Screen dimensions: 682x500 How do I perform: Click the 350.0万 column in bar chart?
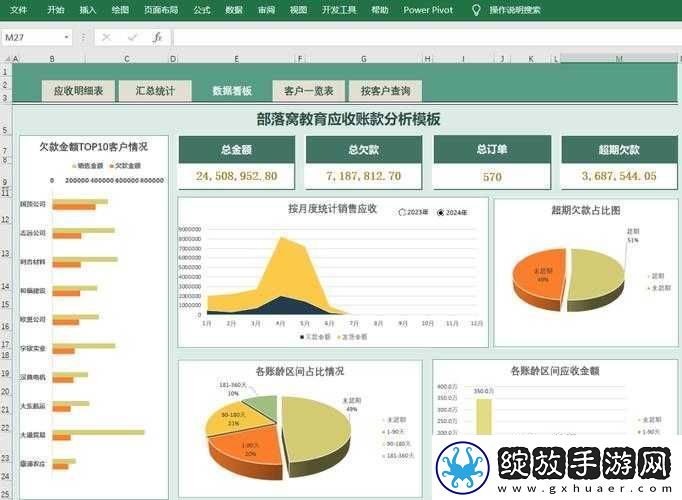pos(484,417)
